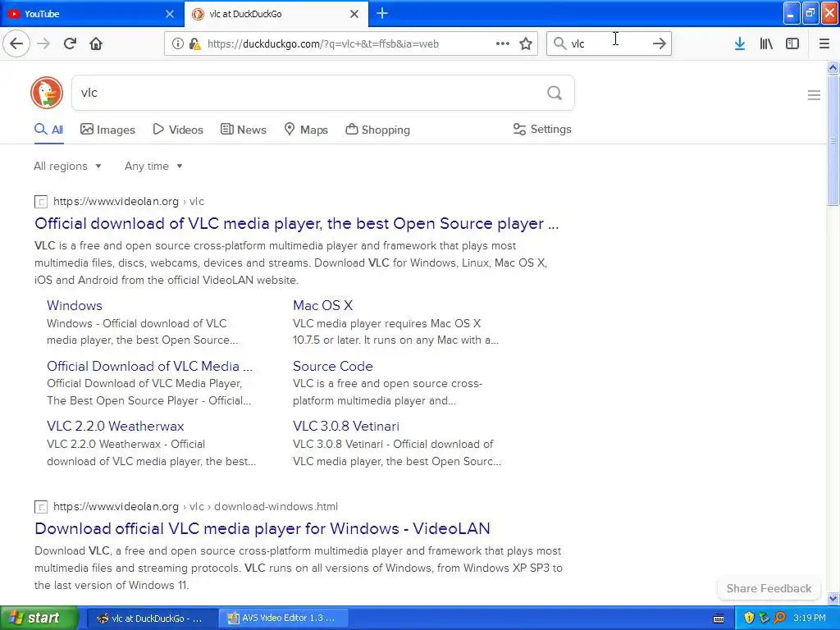Switch to Shopping results
840x630 pixels.
(x=377, y=130)
